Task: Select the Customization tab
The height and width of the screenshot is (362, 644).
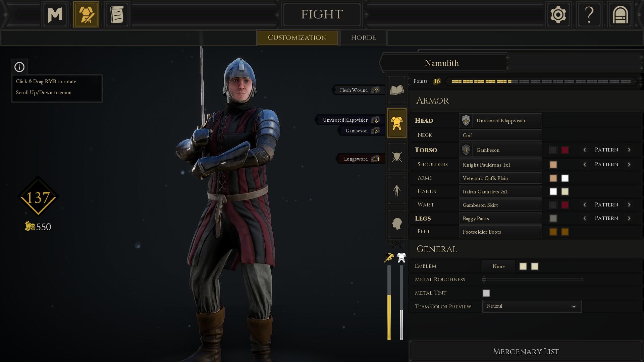Action: [297, 38]
